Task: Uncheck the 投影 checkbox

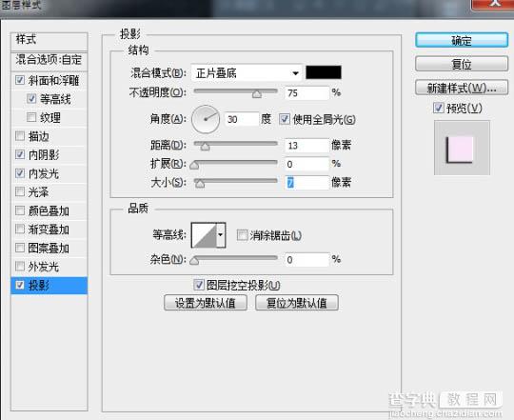Action: click(20, 285)
